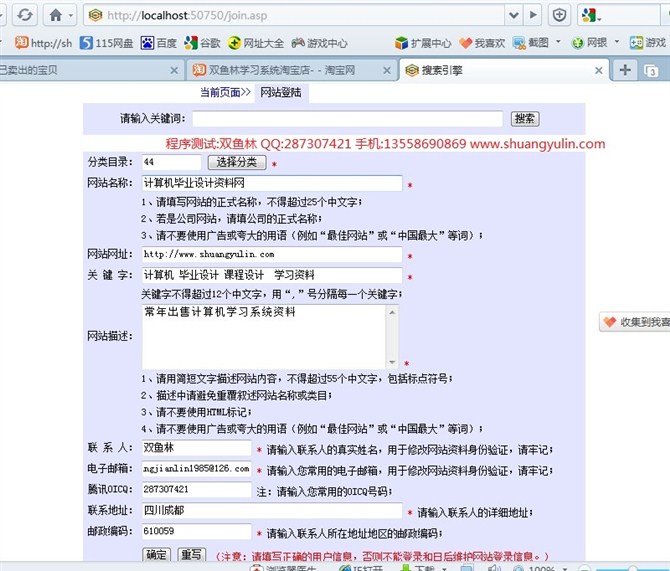Viewport: 670px width, 571px height.
Task: Close the 已卖出的宝贝 tab
Action: point(174,70)
